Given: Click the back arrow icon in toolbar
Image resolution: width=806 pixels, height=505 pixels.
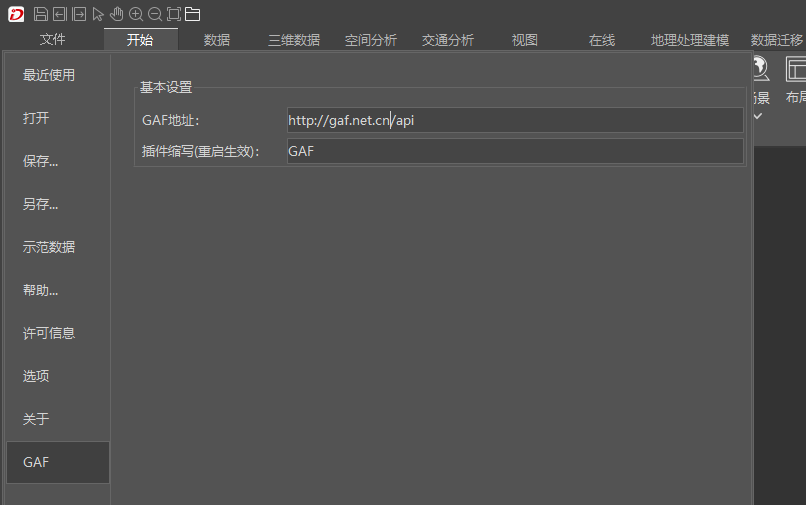Looking at the screenshot, I should (x=60, y=14).
